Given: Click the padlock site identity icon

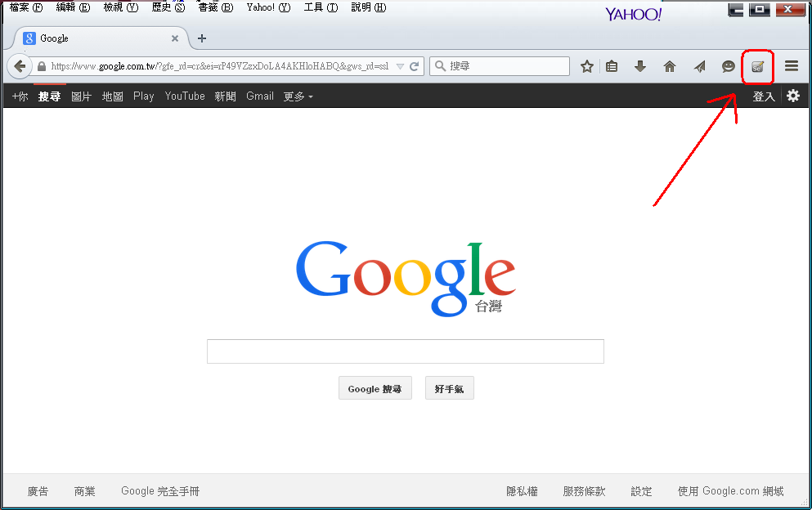Looking at the screenshot, I should 42,66.
